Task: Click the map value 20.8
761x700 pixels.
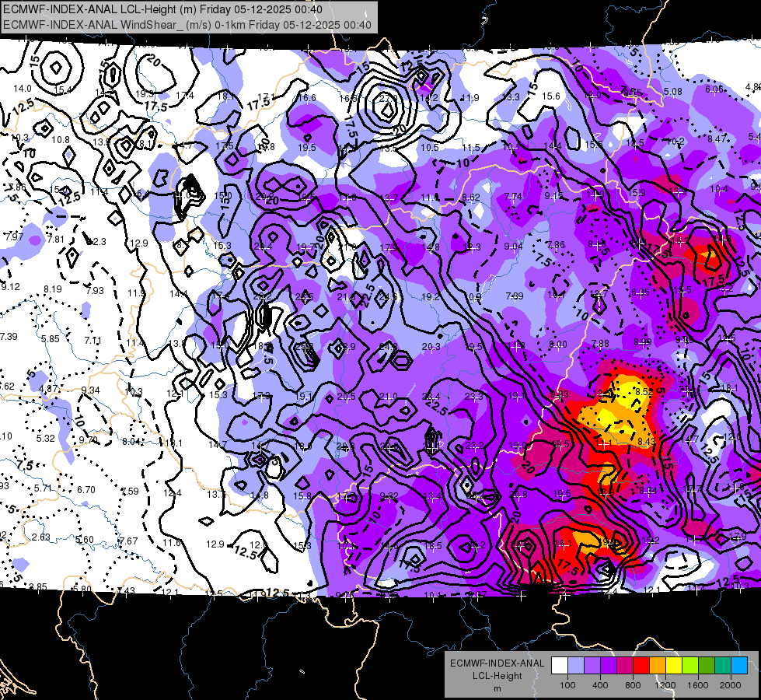Action: [x=518, y=495]
